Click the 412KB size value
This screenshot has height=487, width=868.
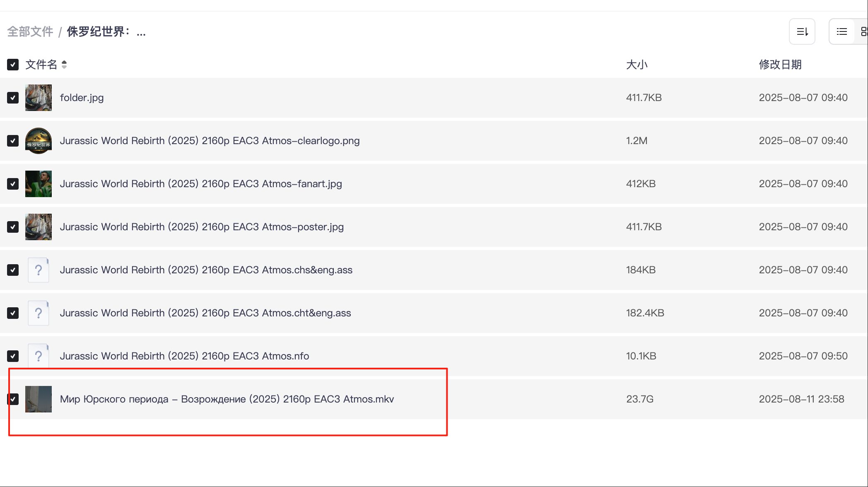[641, 184]
